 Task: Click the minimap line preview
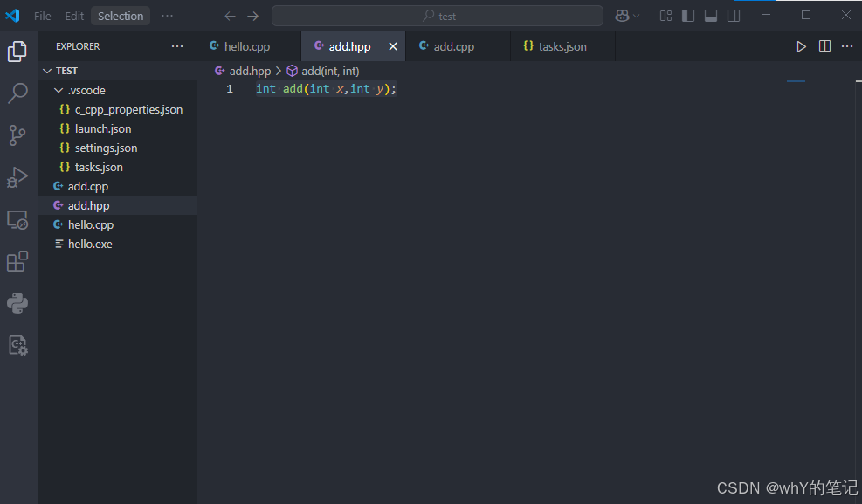coord(796,81)
